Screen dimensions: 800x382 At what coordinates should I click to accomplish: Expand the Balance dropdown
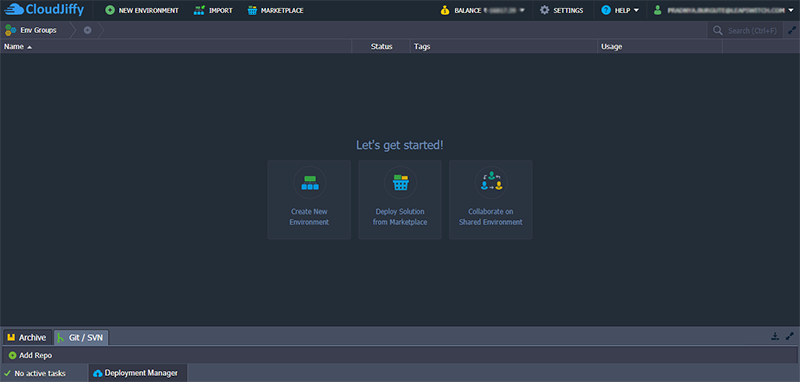tap(482, 10)
